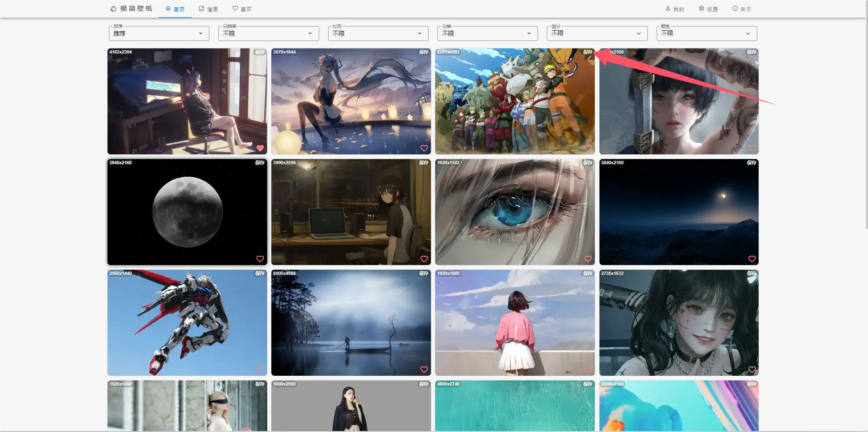Click the 极简壁纸 logo
The image size is (868, 432).
click(x=131, y=8)
